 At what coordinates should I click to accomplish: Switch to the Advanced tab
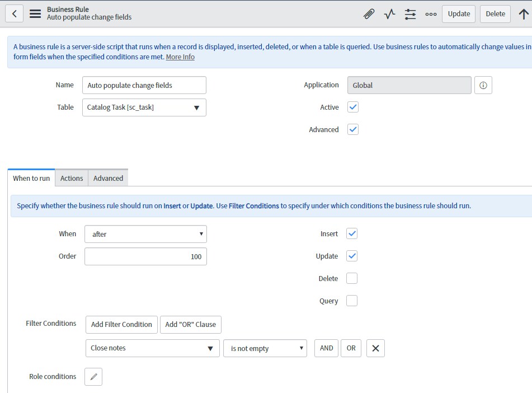tap(108, 178)
